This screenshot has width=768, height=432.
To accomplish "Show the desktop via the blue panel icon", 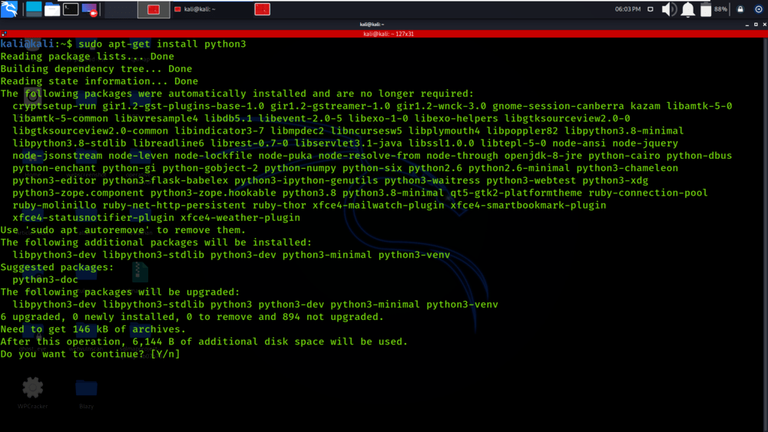I will pyautogui.click(x=34, y=9).
